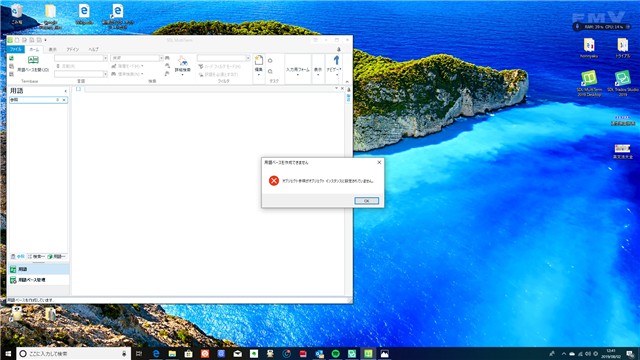Screen dimensions: 640x360
Task: Open トライアル folder on desktop
Action: pyautogui.click(x=622, y=48)
